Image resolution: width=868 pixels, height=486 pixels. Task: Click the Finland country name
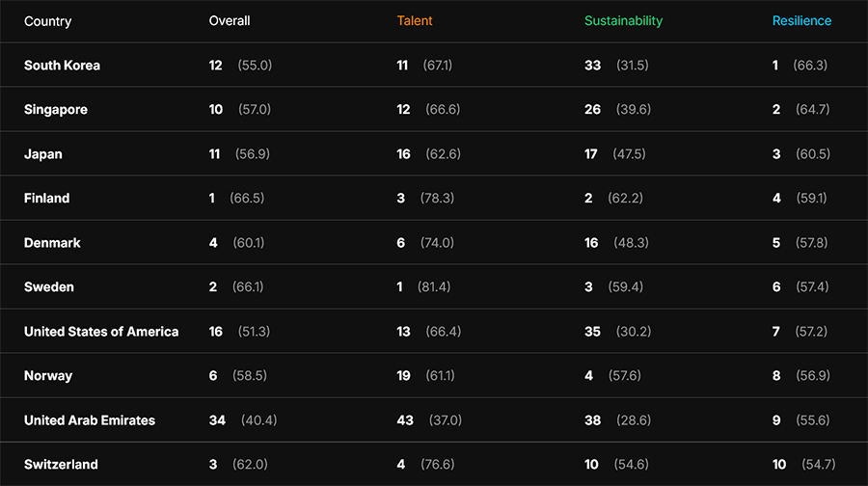tap(46, 199)
